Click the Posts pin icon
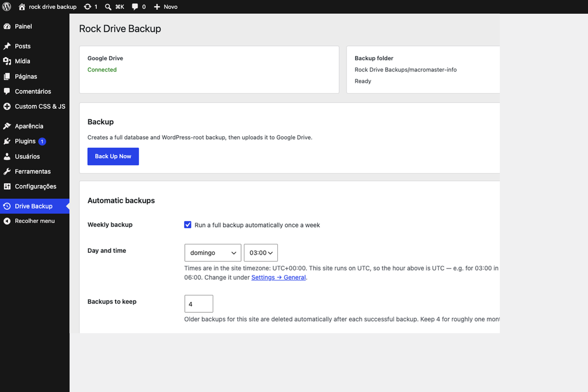 pos(7,46)
